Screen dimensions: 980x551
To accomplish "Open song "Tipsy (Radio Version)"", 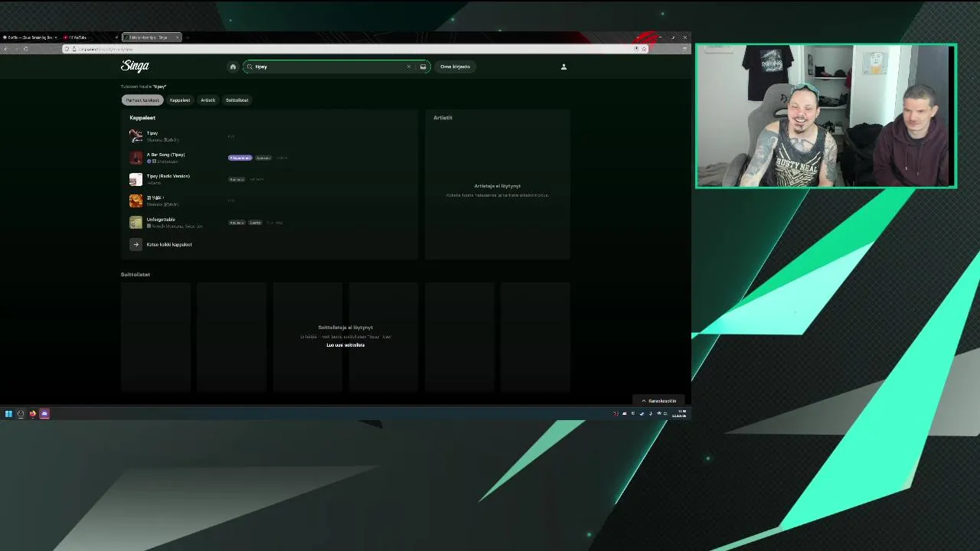I will (168, 176).
